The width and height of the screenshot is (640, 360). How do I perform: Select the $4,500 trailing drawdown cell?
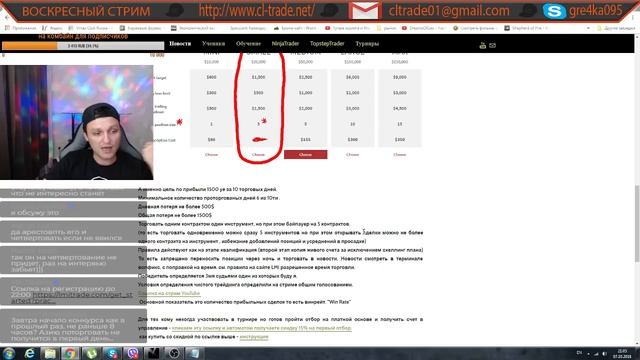[400, 109]
